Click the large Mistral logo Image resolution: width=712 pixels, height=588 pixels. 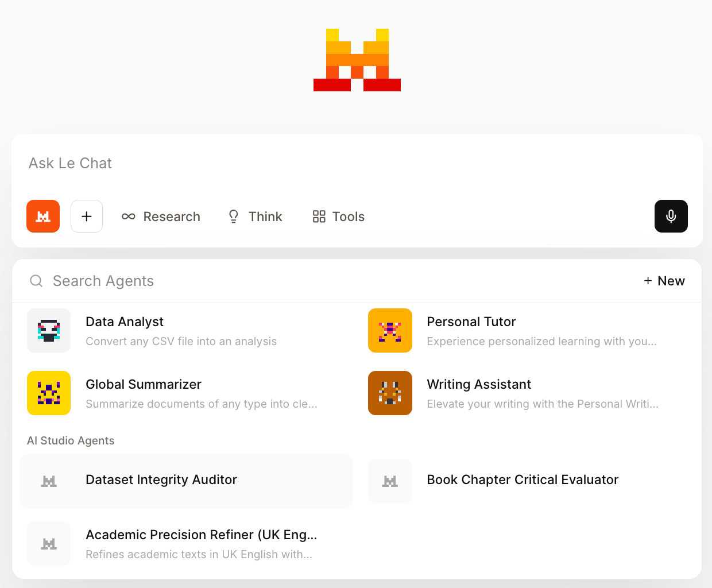(357, 60)
